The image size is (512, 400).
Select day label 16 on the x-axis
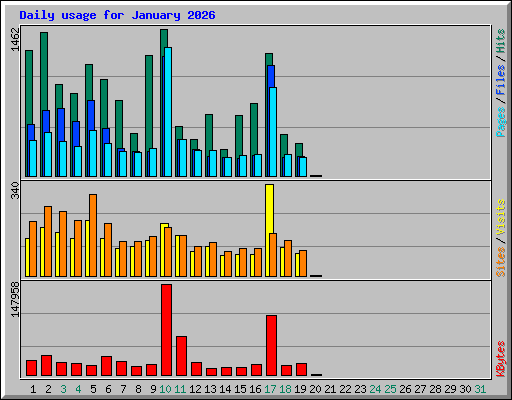tap(255, 389)
